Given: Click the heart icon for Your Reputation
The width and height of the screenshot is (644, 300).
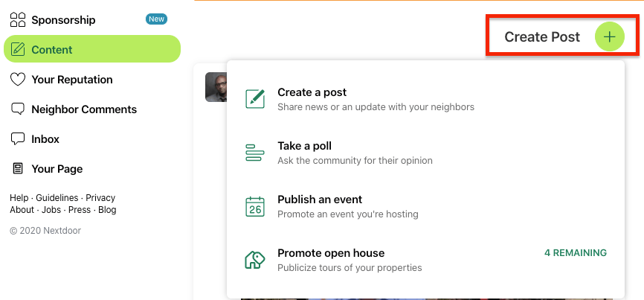Looking at the screenshot, I should point(18,80).
